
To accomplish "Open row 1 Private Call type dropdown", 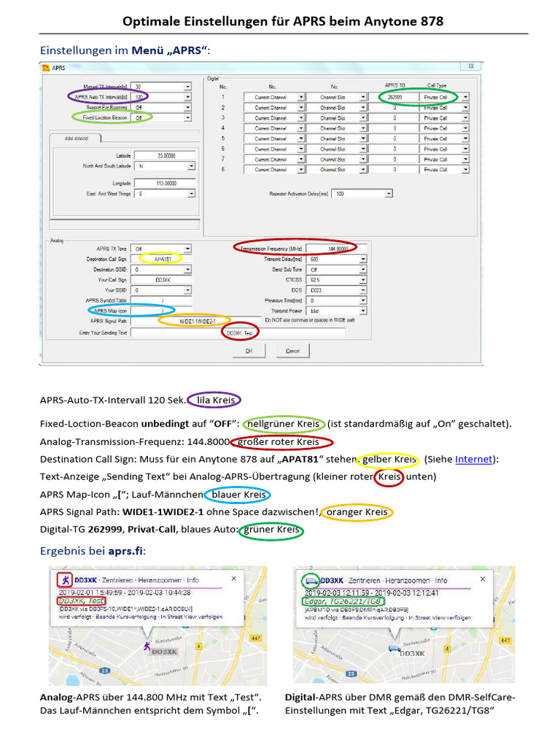I will pos(465,97).
